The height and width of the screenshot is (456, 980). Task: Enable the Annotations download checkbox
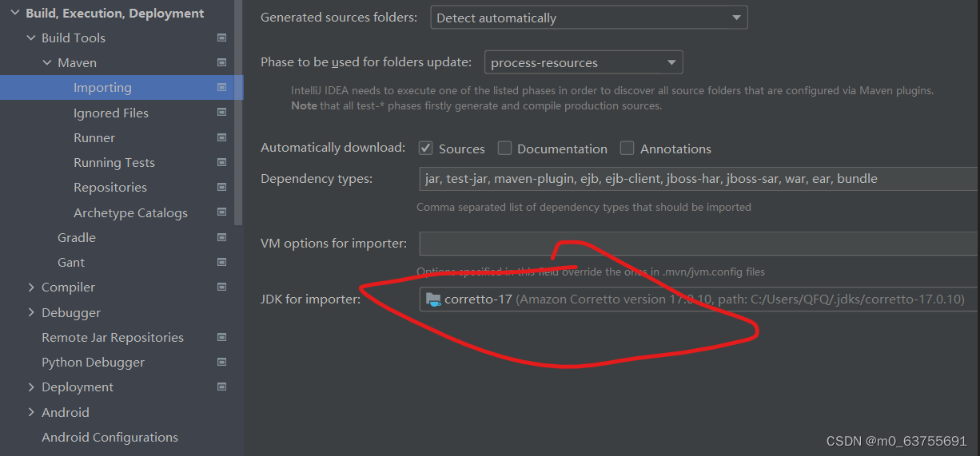click(627, 148)
